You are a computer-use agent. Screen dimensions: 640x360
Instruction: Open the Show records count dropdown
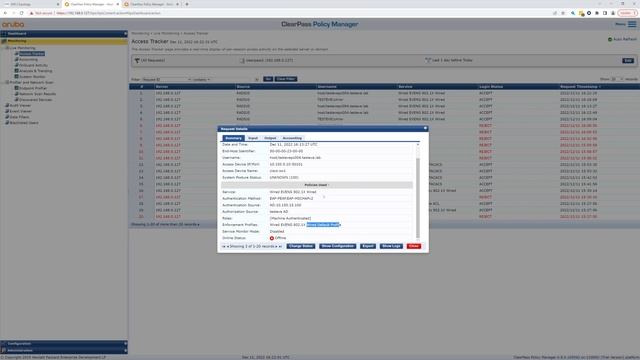[617, 79]
